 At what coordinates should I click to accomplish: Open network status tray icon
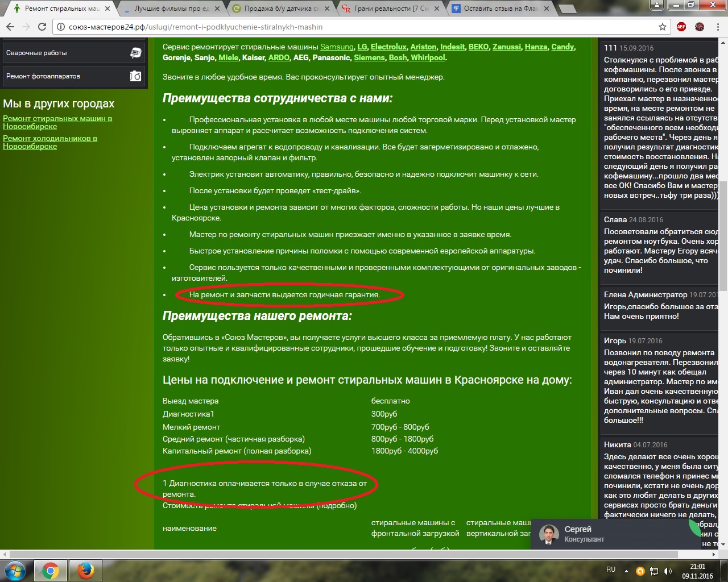tap(654, 571)
